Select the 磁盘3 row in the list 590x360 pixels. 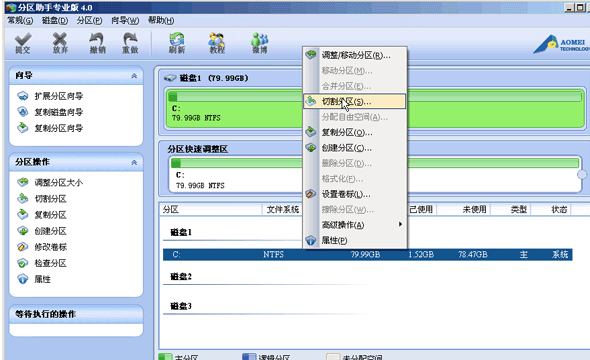(181, 306)
